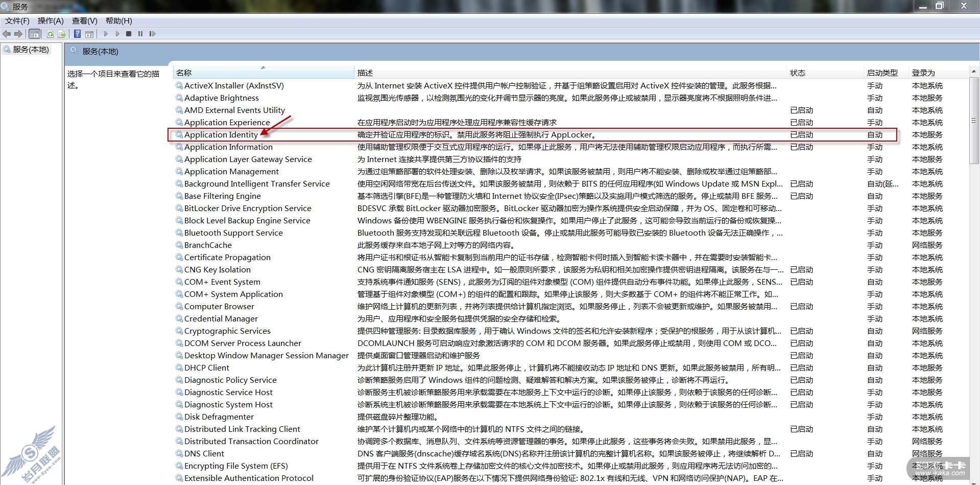Click gear icon beside Application Experience
Viewport: 980px width, 485px height.
(x=179, y=122)
